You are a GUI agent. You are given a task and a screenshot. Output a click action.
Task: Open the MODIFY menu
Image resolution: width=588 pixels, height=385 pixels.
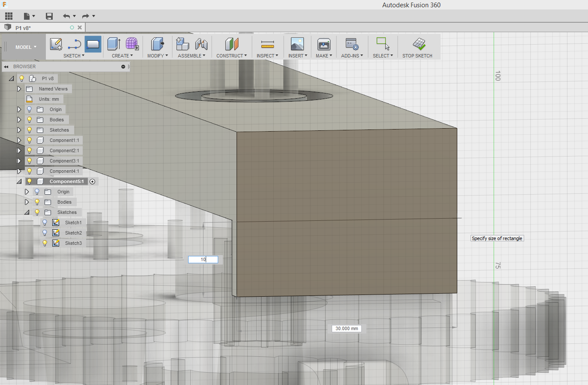tap(157, 56)
